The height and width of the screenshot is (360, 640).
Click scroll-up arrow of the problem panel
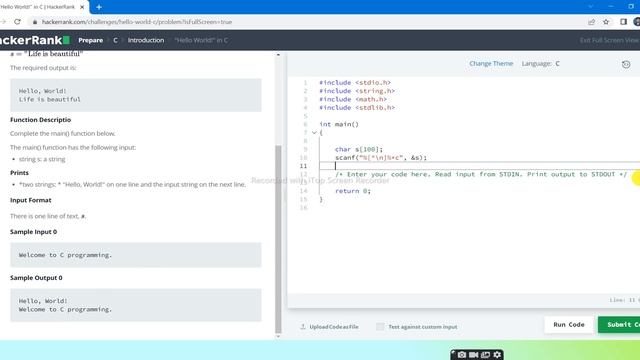(278, 55)
